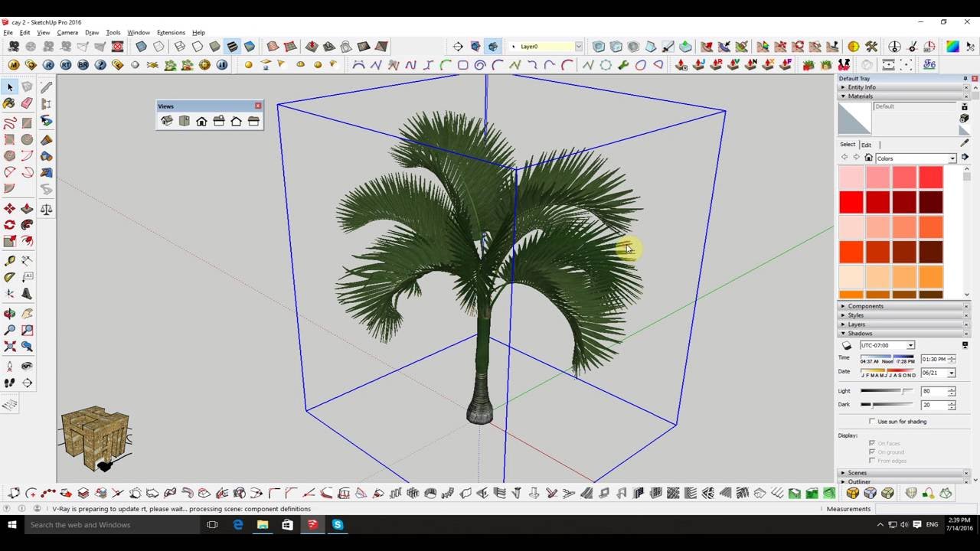Open the Windows Start menu
This screenshot has width=980, height=551.
12,525
